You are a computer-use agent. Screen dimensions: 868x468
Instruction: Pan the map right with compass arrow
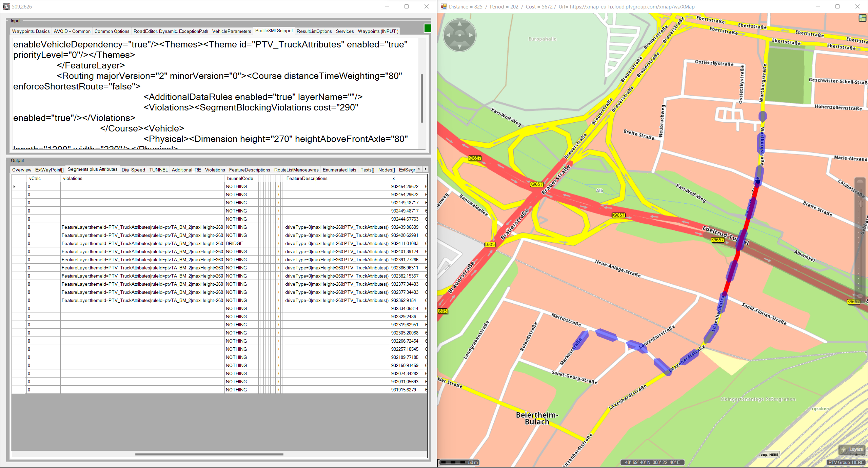pos(471,35)
